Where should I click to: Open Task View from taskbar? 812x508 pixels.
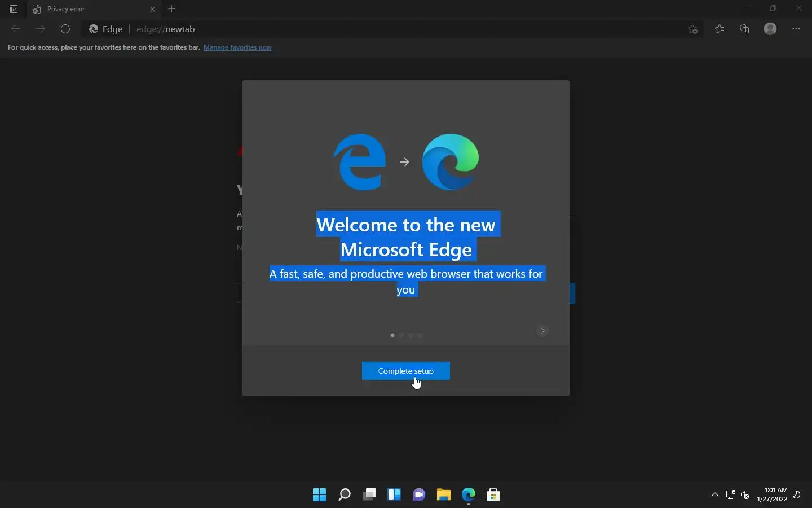coord(369,494)
